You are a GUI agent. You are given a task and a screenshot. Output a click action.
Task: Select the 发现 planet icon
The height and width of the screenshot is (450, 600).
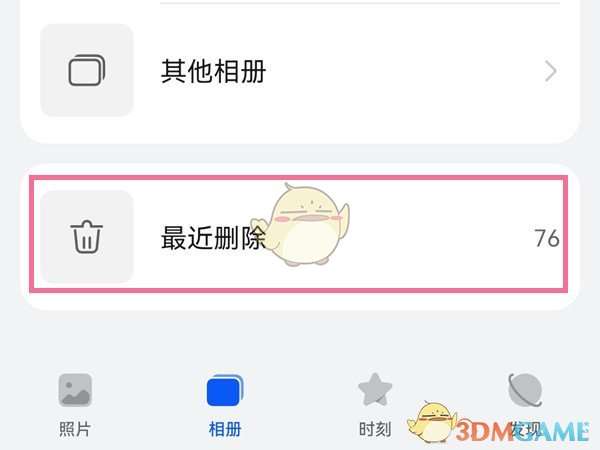tap(525, 390)
